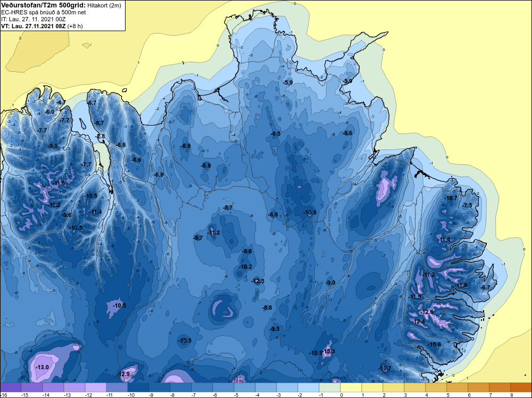Click the -11.8 temperature value
The image size is (532, 398).
pos(59,183)
